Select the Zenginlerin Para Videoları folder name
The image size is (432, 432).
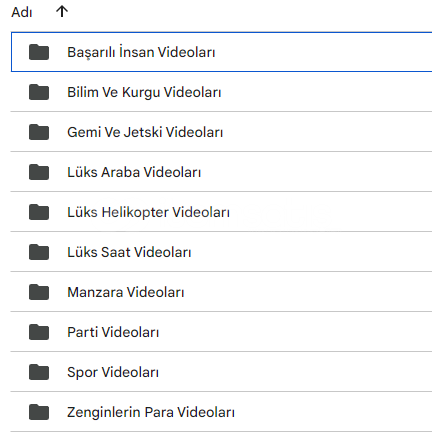[151, 412]
